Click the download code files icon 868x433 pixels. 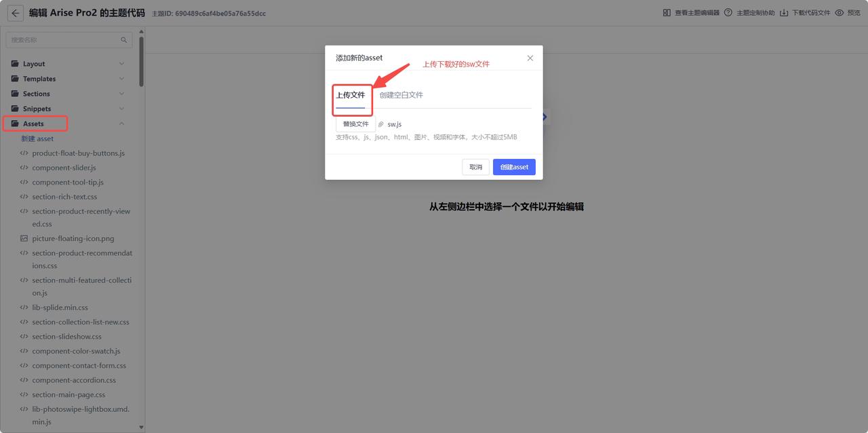point(784,13)
